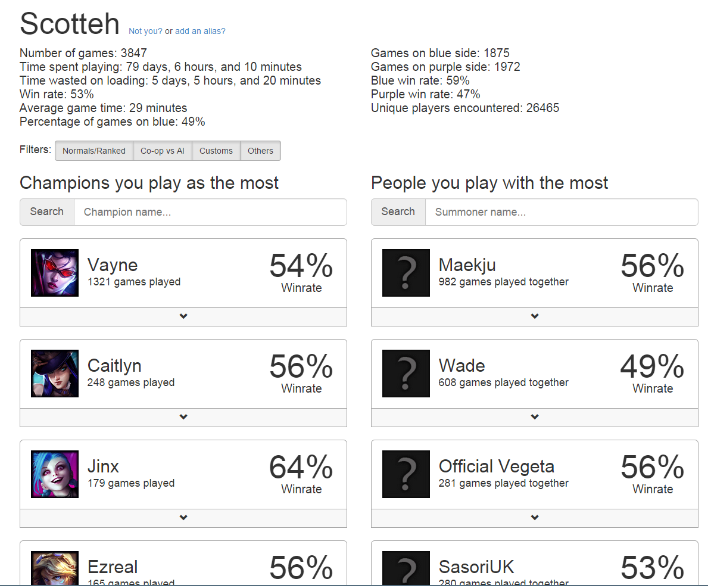
Task: Expand the Caitlyn details chevron
Action: pos(183,417)
